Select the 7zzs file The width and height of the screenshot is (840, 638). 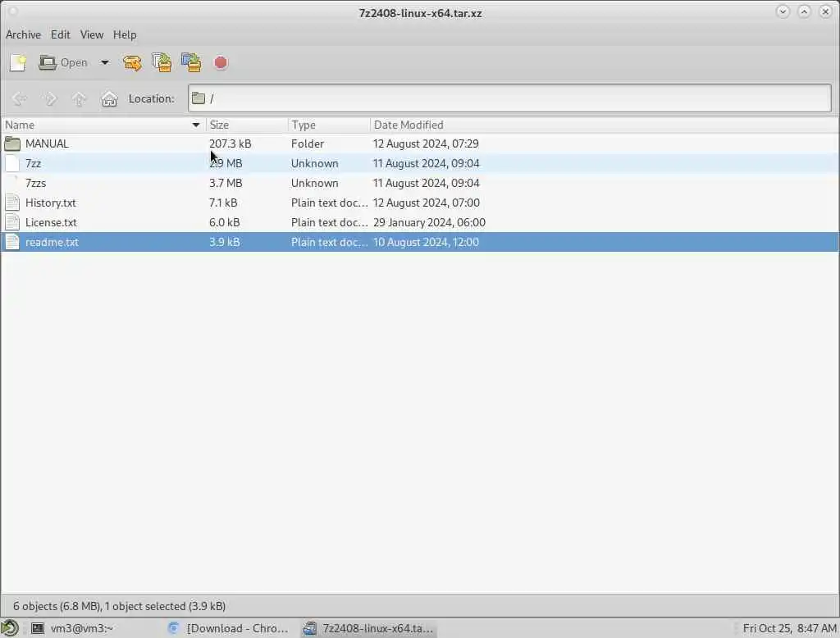tap(420, 183)
